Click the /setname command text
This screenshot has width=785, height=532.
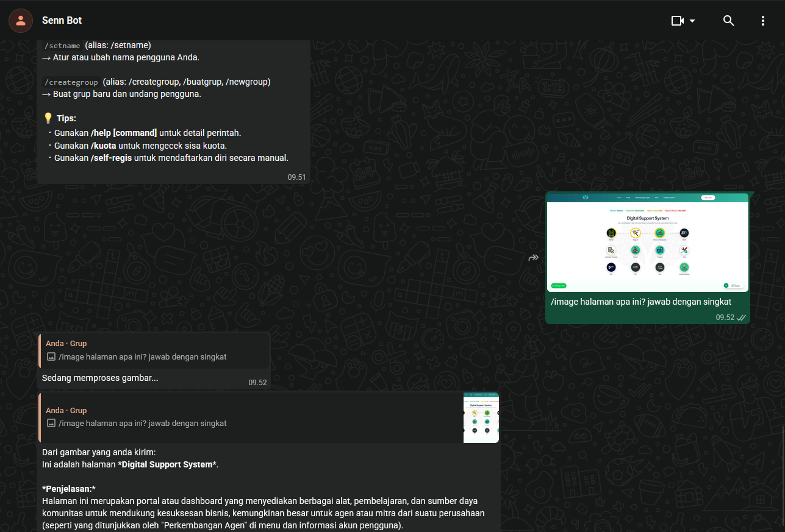(62, 46)
